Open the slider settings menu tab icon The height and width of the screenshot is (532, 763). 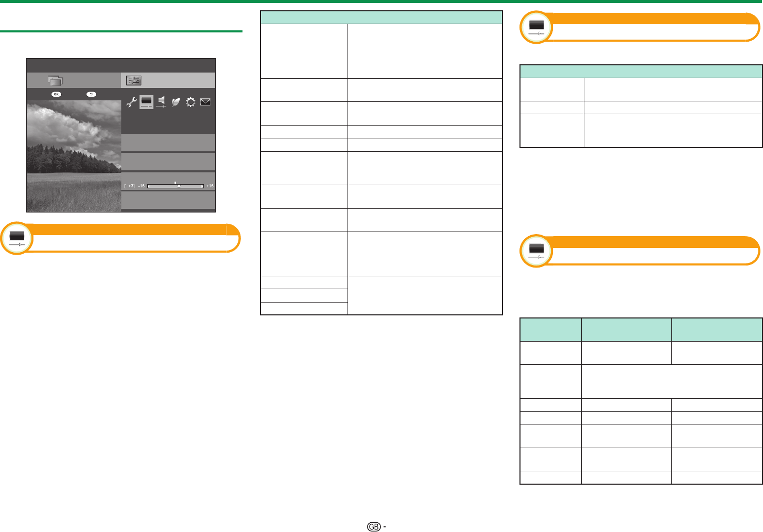(x=134, y=80)
